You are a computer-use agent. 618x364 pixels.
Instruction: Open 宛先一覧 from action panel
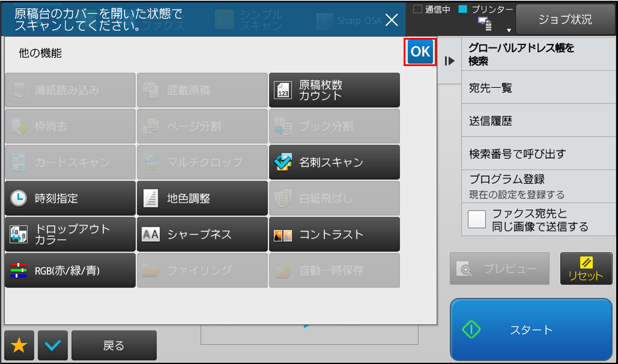click(x=539, y=88)
